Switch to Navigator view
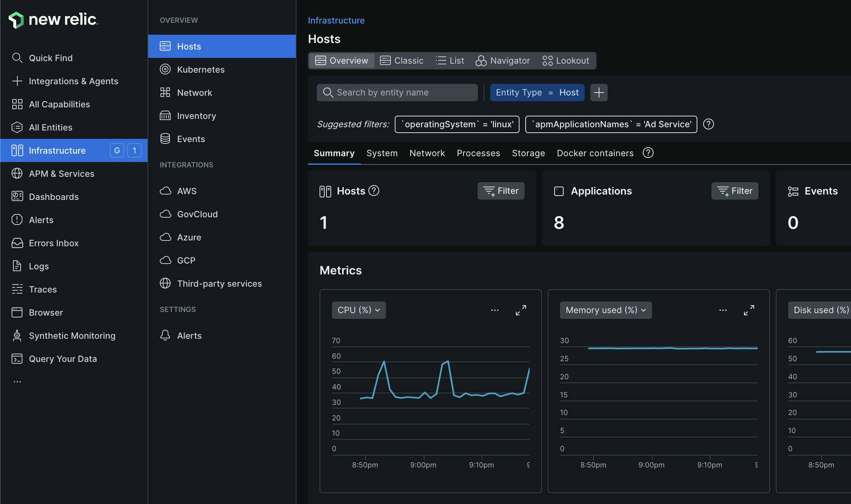Viewport: 851px width, 504px height. point(503,60)
